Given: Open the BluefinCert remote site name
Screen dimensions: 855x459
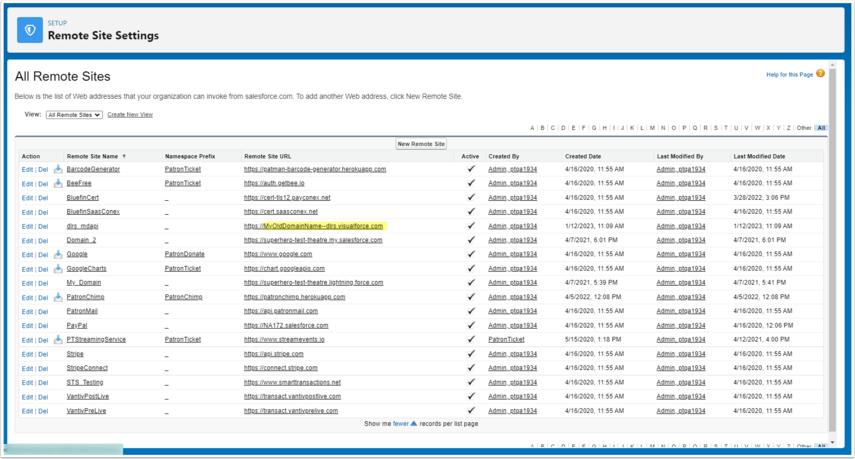Looking at the screenshot, I should pyautogui.click(x=82, y=197).
